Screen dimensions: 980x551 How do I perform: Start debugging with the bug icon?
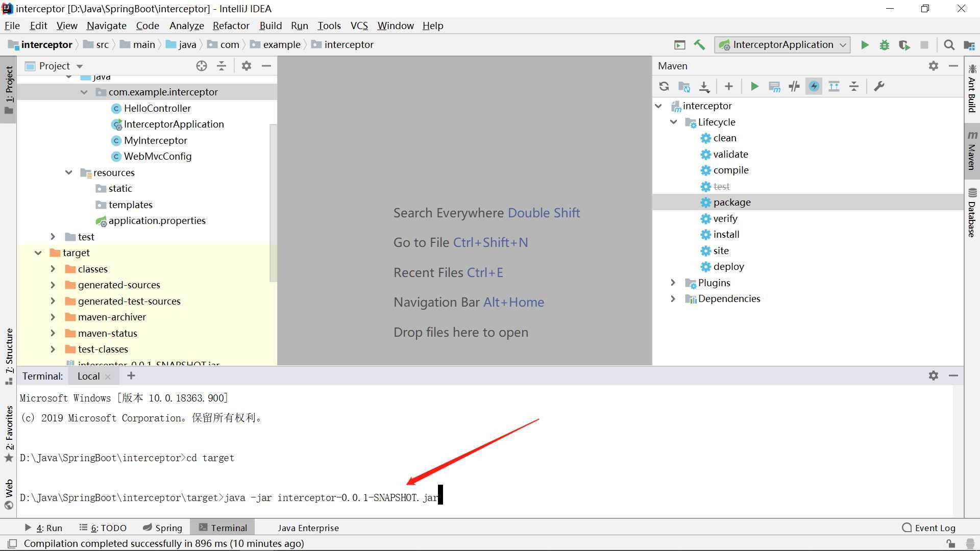point(885,45)
